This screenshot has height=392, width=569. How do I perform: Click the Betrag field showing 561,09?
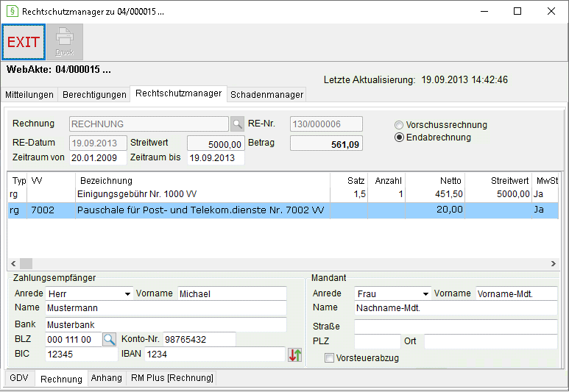(x=326, y=143)
